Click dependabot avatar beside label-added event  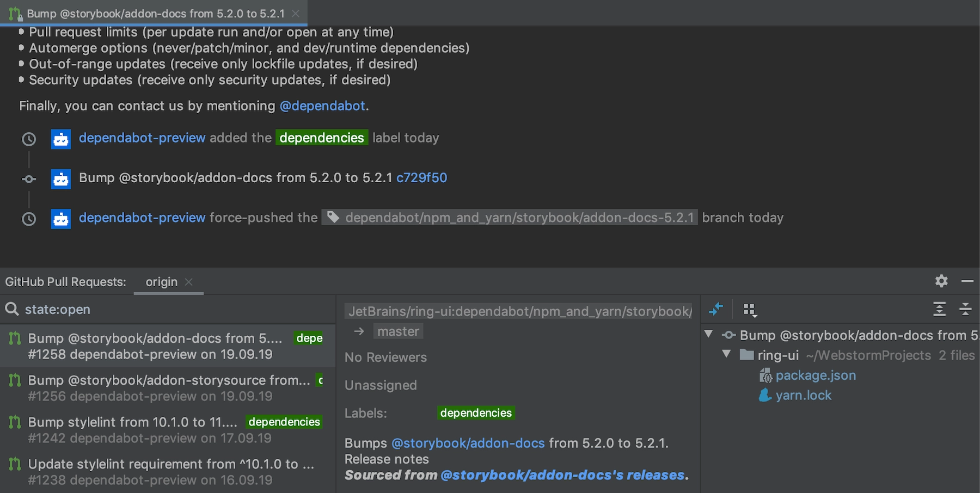click(x=61, y=139)
